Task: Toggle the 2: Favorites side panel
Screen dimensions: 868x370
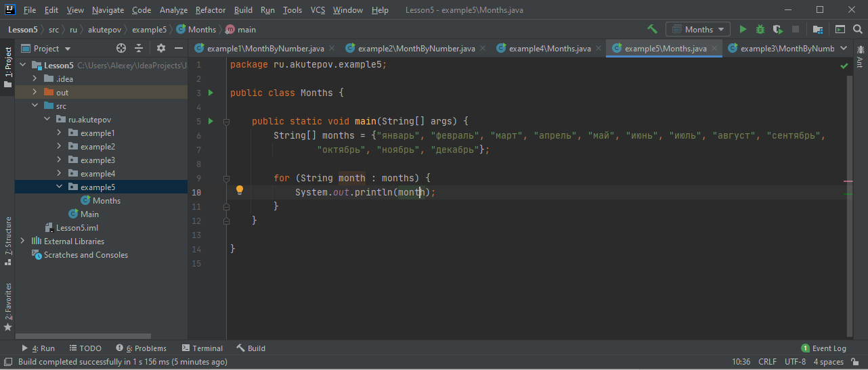Action: 7,306
